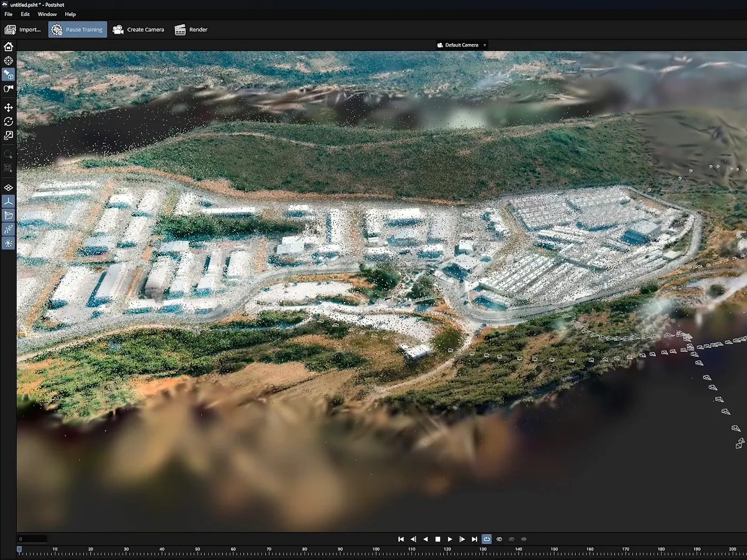Viewport: 747px width, 560px height.
Task: Expand the Default Camera dropdown
Action: tap(462, 45)
